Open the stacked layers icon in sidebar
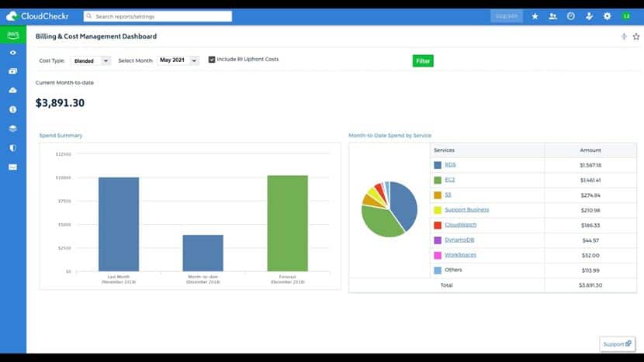Image resolution: width=644 pixels, height=362 pixels. (13, 129)
